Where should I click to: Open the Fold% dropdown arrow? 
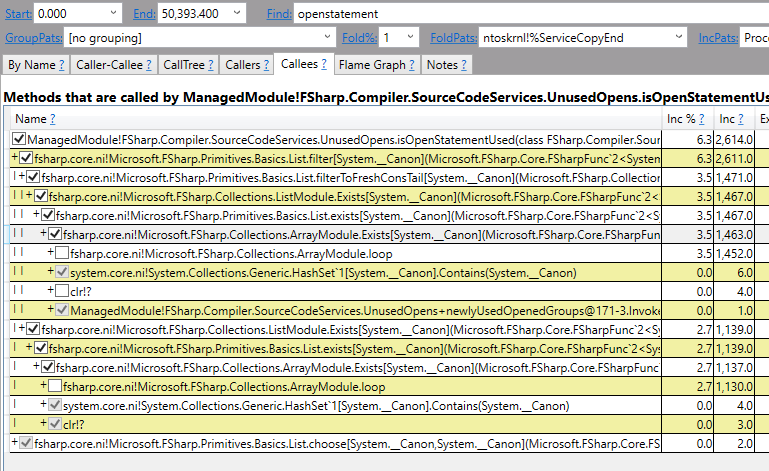pyautogui.click(x=410, y=37)
